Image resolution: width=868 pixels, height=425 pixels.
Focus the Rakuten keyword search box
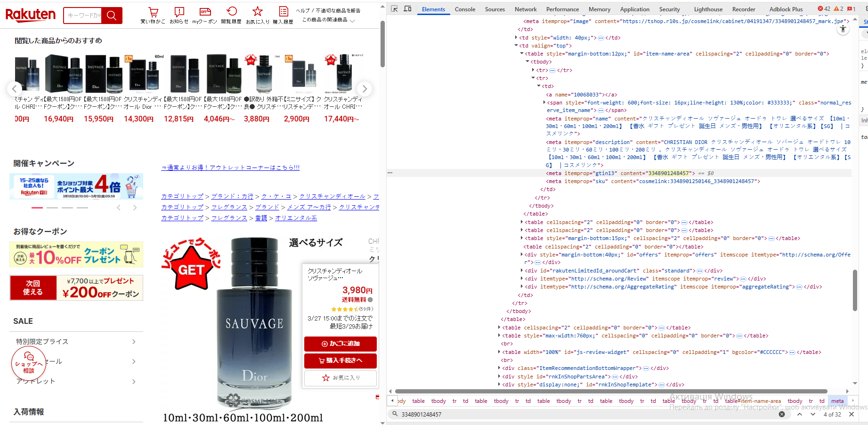click(x=83, y=16)
